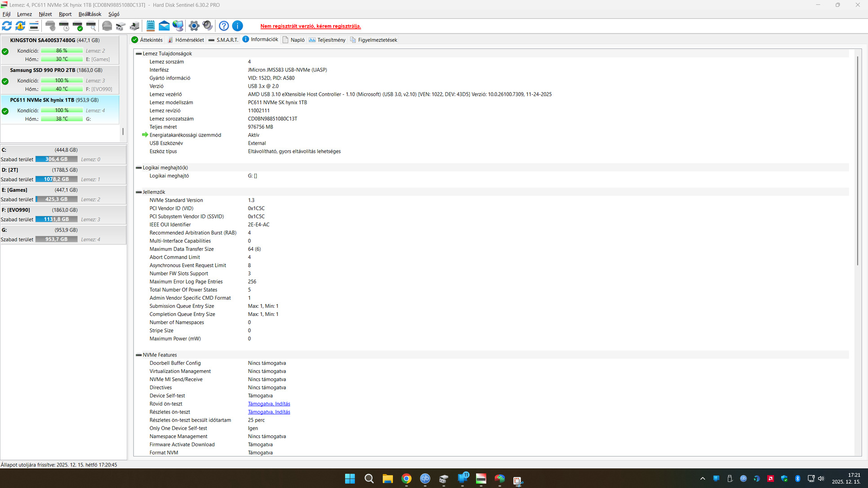Open the blue notepad report icon
Image resolution: width=868 pixels, height=488 pixels.
(151, 26)
